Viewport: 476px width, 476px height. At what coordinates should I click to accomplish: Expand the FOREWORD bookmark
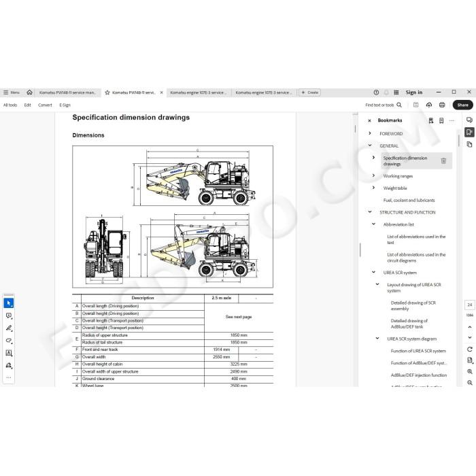(x=369, y=133)
